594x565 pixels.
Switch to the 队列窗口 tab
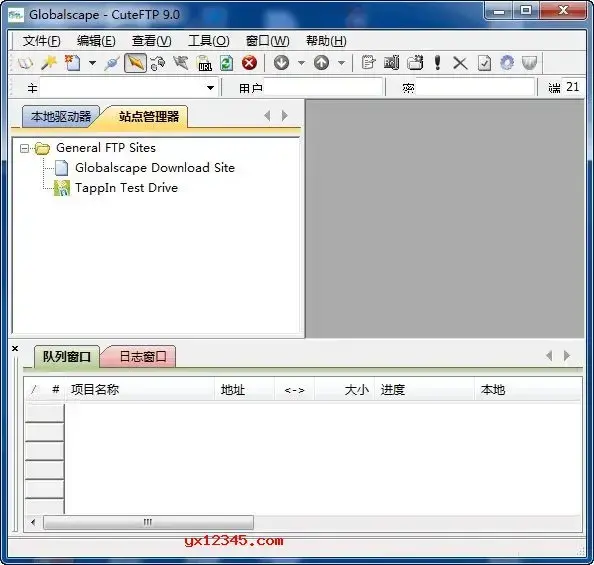[x=67, y=357]
